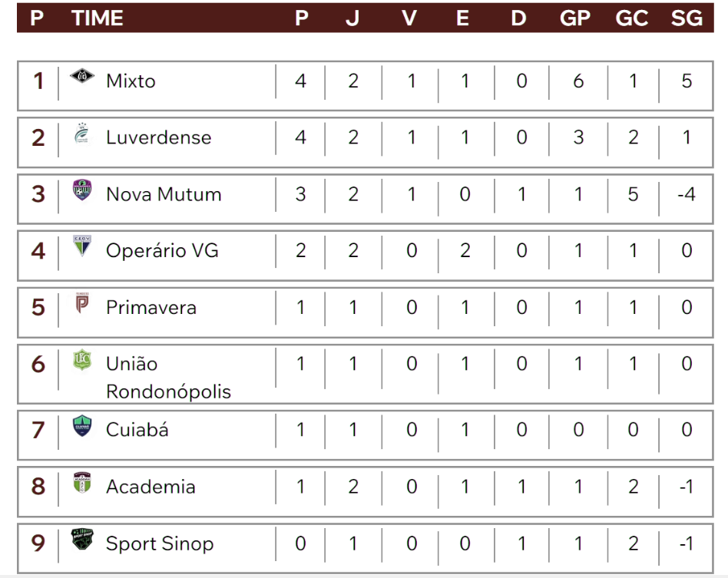Select the TIME column header
Viewport: 728px width, 578px height.
tap(97, 18)
